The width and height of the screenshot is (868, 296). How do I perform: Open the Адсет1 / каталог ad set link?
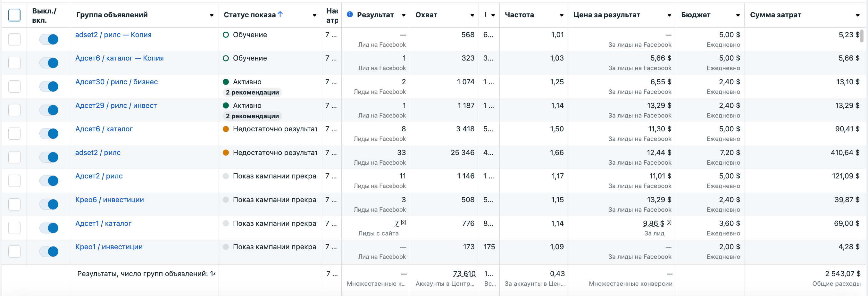click(103, 223)
